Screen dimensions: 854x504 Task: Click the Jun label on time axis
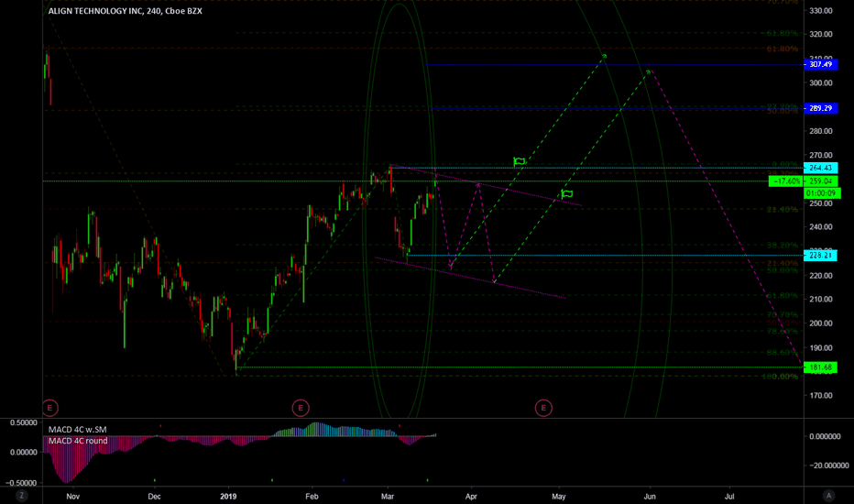(x=650, y=497)
